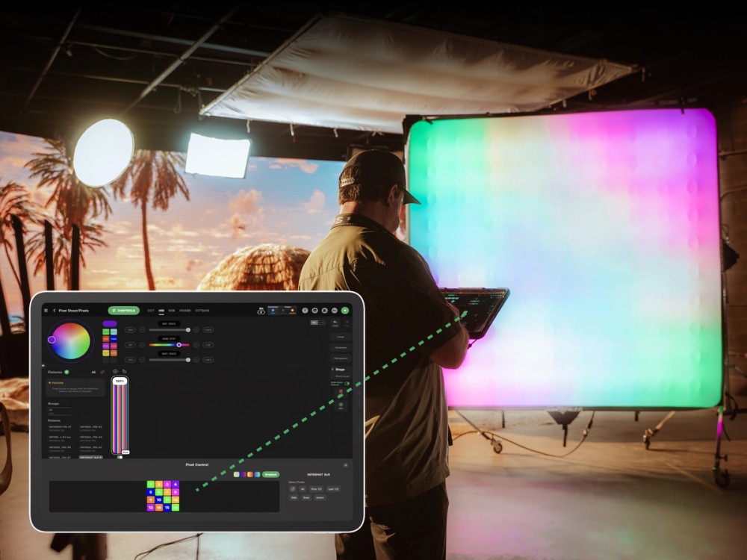Switch to the RGB color tab
Image resolution: width=747 pixels, height=560 pixels.
(172, 311)
